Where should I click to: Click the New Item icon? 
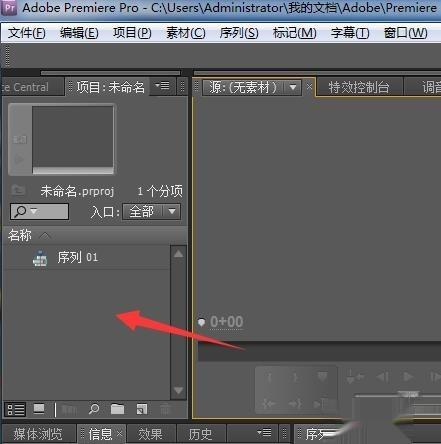[142, 409]
